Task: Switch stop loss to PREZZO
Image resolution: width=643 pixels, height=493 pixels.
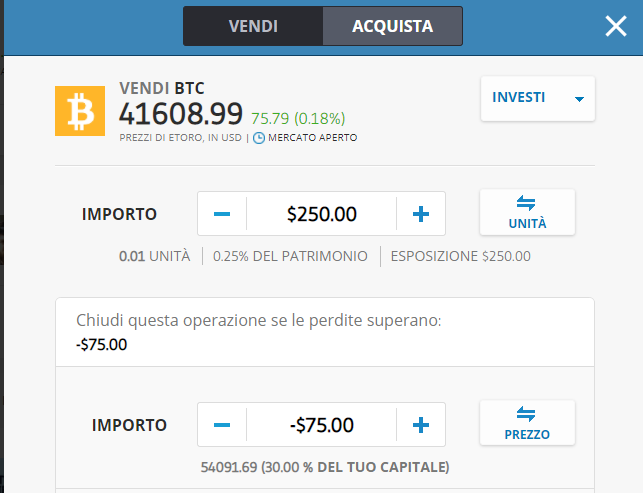Action: click(x=527, y=423)
